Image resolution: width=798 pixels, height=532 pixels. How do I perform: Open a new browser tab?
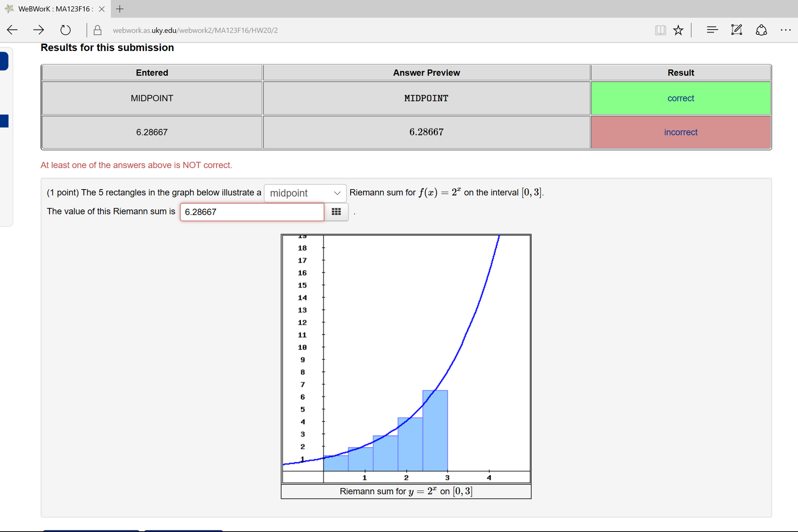click(119, 9)
